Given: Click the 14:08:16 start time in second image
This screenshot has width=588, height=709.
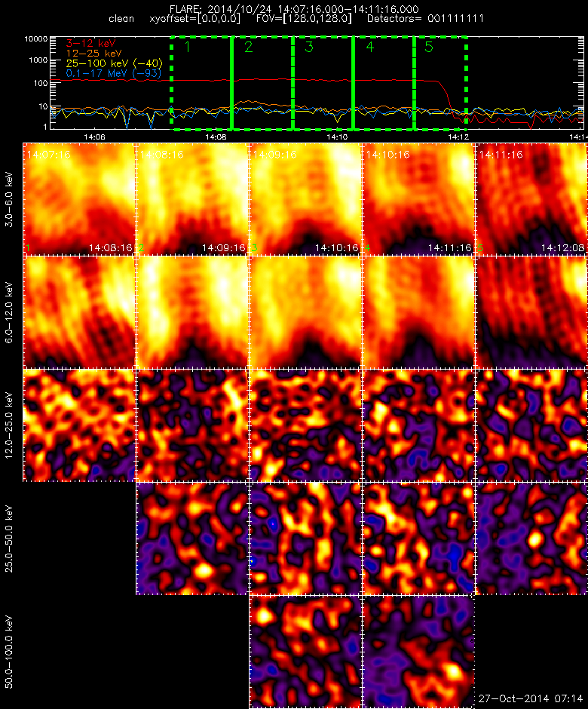Looking at the screenshot, I should point(162,155).
